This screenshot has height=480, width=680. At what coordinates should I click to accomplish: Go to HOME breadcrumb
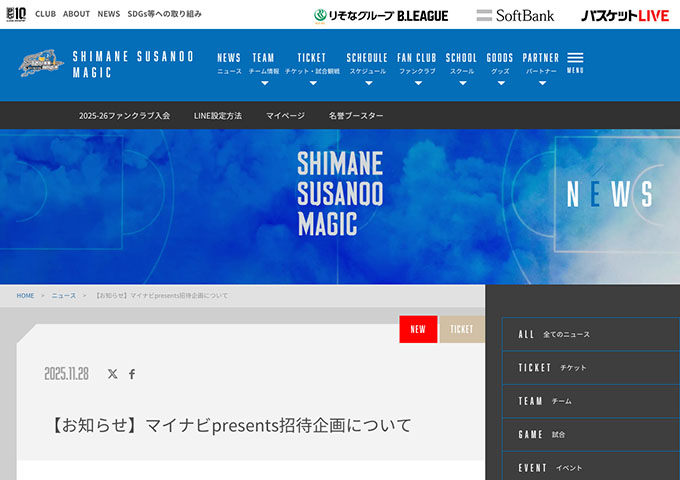(25, 296)
